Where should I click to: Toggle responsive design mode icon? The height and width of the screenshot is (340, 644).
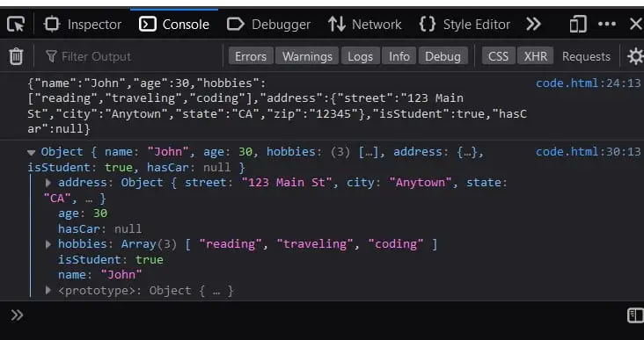pyautogui.click(x=578, y=25)
